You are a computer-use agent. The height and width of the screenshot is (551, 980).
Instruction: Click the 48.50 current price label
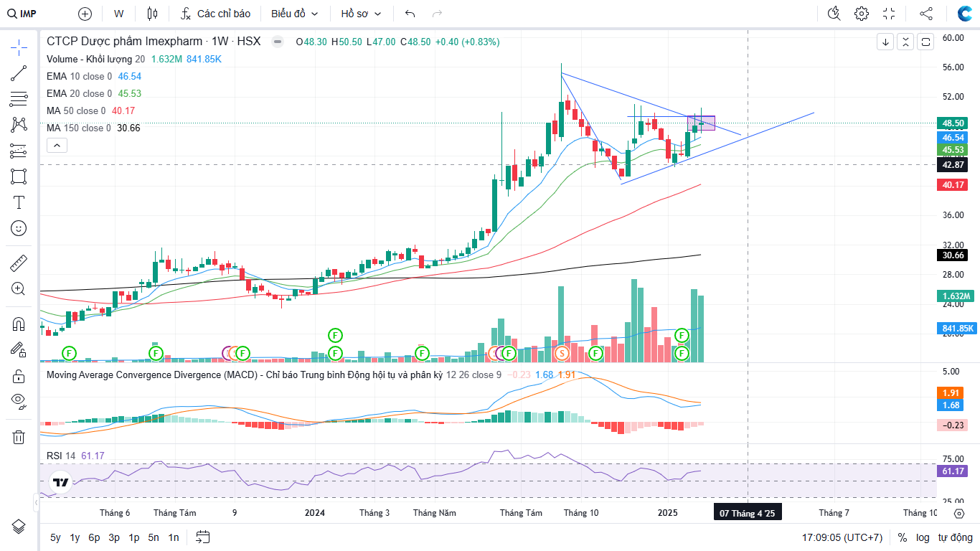953,123
